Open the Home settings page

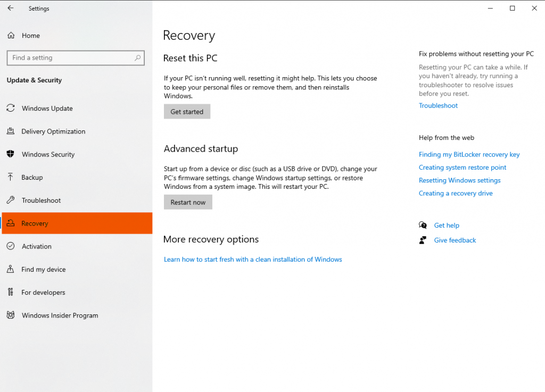click(77, 36)
